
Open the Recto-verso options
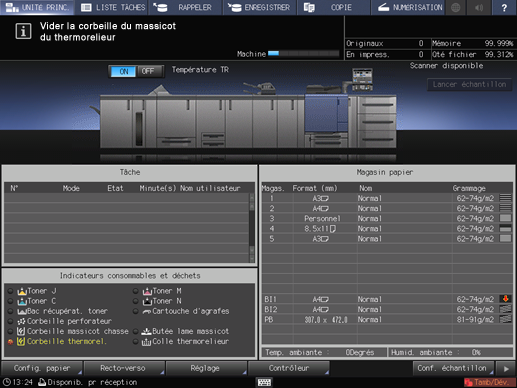[123, 368]
